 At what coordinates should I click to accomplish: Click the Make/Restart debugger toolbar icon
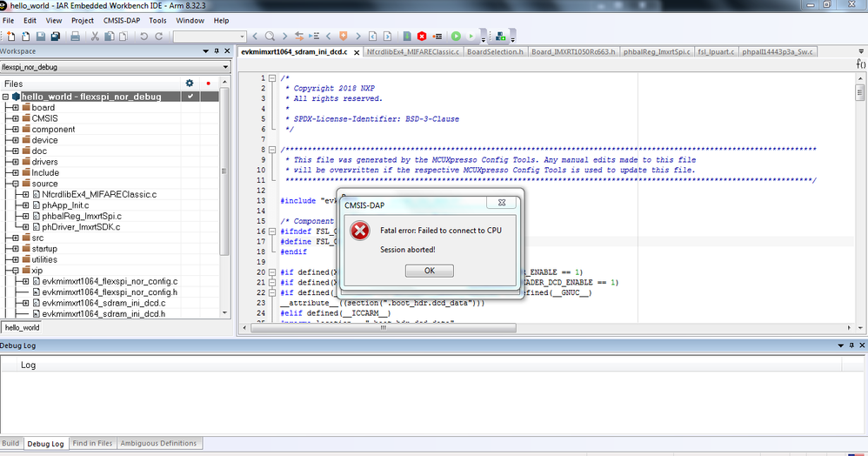click(x=500, y=36)
